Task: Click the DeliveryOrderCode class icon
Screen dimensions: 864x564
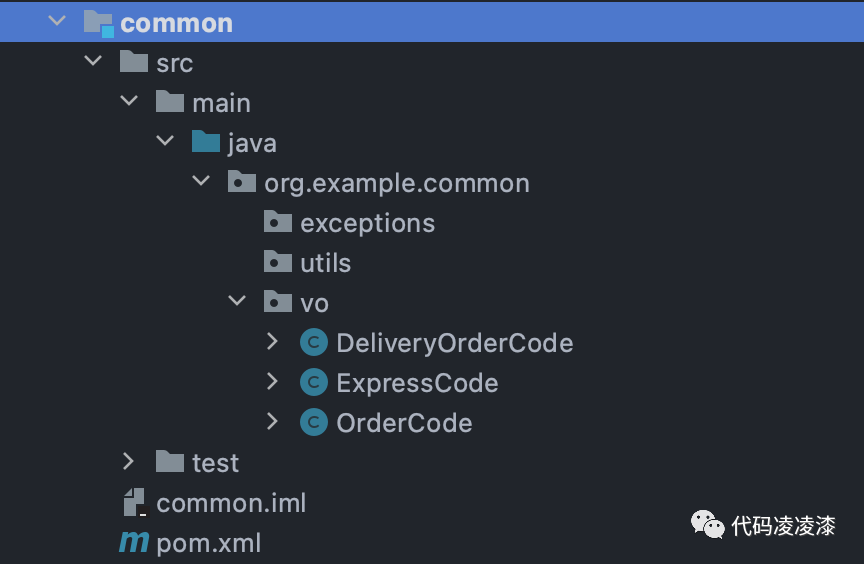Action: 314,343
